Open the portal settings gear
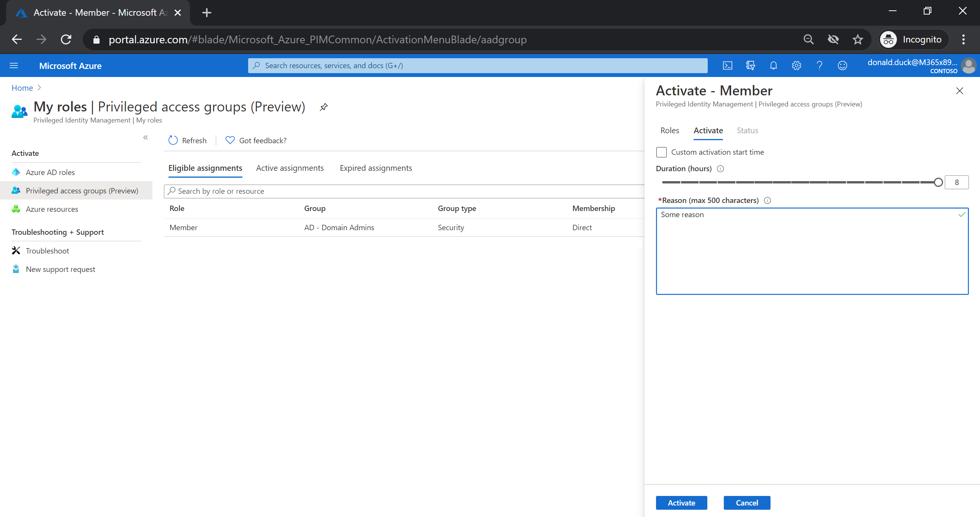Viewport: 980px width, 517px height. (796, 65)
